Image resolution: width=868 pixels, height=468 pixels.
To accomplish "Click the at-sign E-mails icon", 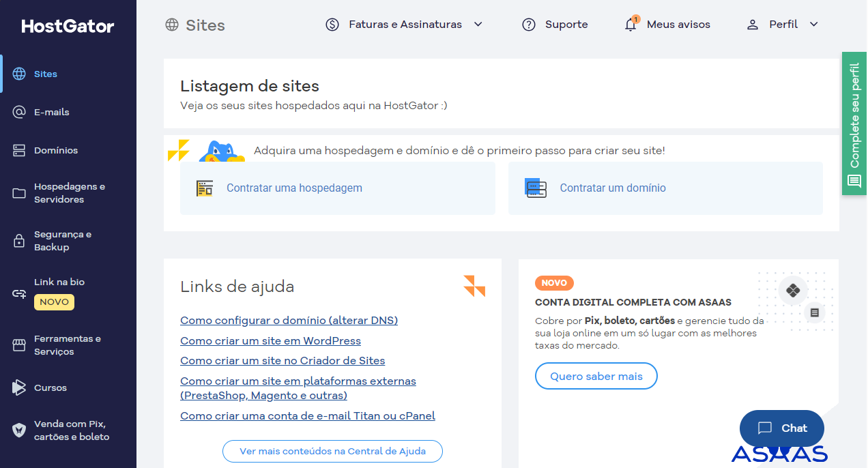I will 19,112.
